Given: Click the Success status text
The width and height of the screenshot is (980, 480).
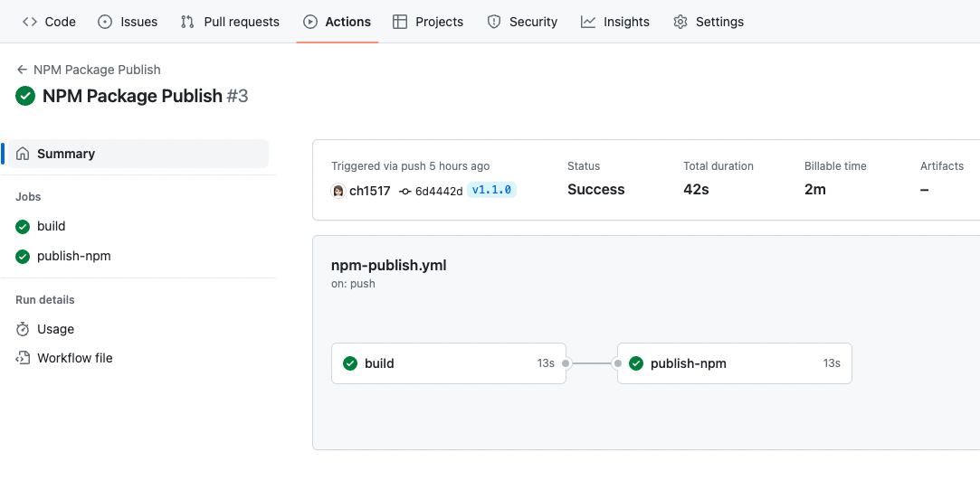Looking at the screenshot, I should point(595,190).
